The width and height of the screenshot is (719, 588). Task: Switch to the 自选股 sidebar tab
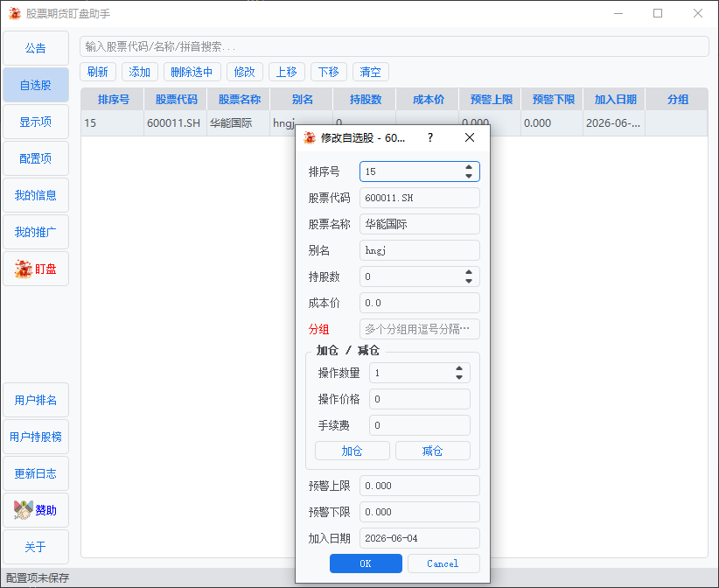[36, 85]
